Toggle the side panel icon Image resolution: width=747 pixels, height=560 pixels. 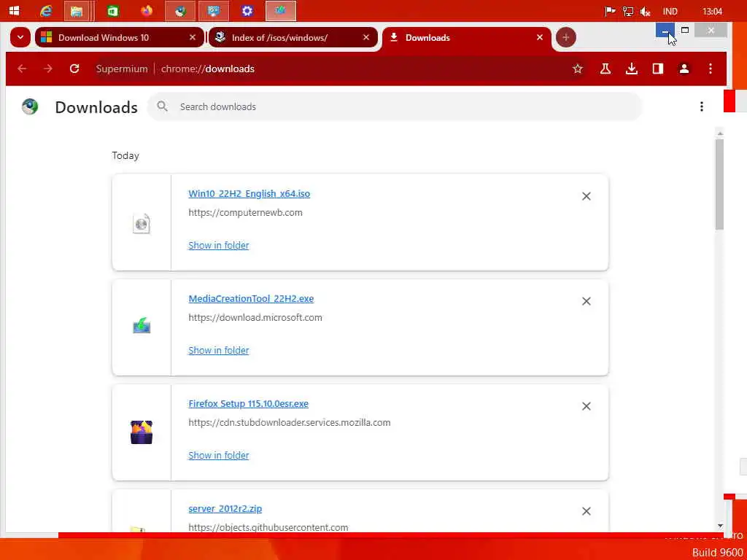[x=658, y=69]
